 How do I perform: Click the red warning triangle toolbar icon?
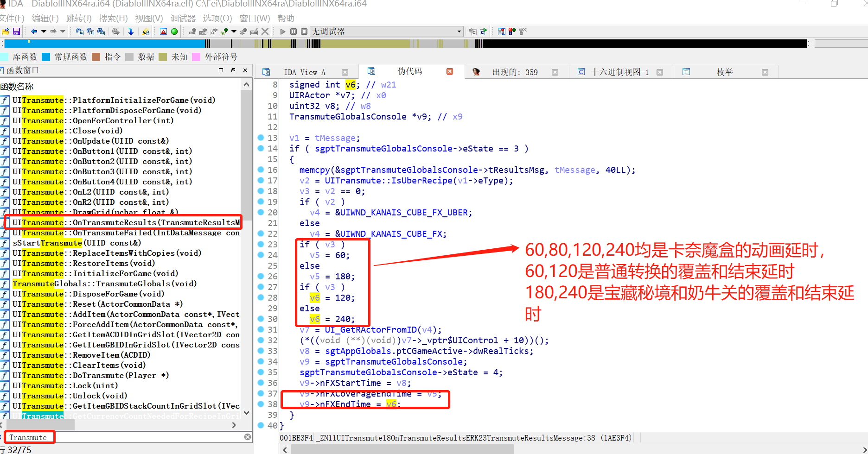(163, 32)
